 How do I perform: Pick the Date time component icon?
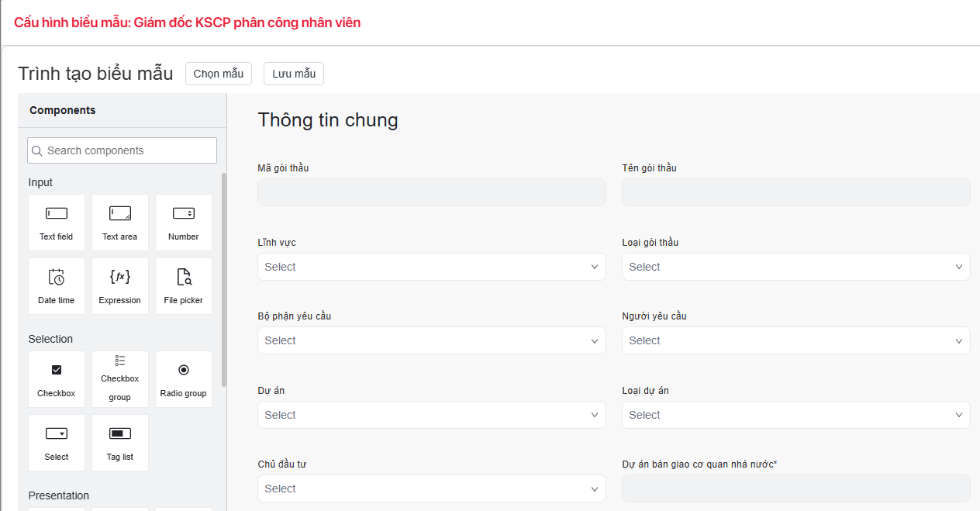click(x=57, y=278)
